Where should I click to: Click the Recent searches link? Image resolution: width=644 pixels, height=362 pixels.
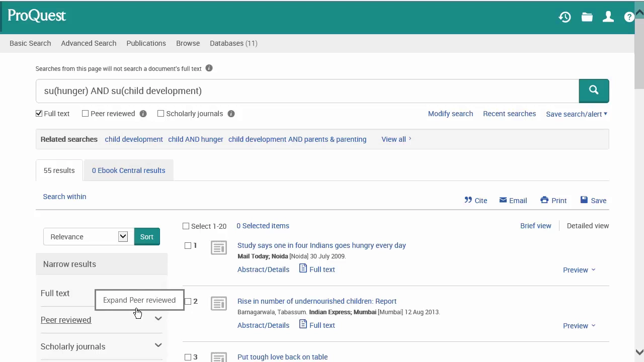pos(509,114)
